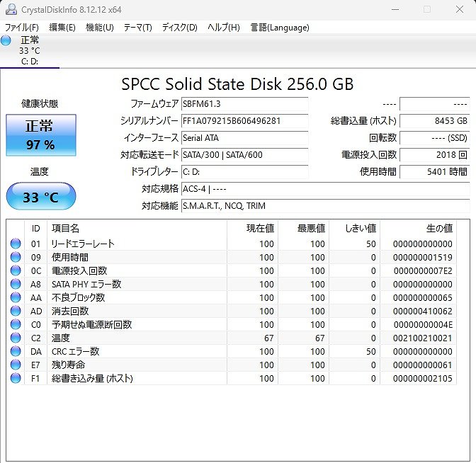Viewport: 476px width, 463px height.
Task: Click the status orb next to 温度 attribute
Action: (16, 338)
